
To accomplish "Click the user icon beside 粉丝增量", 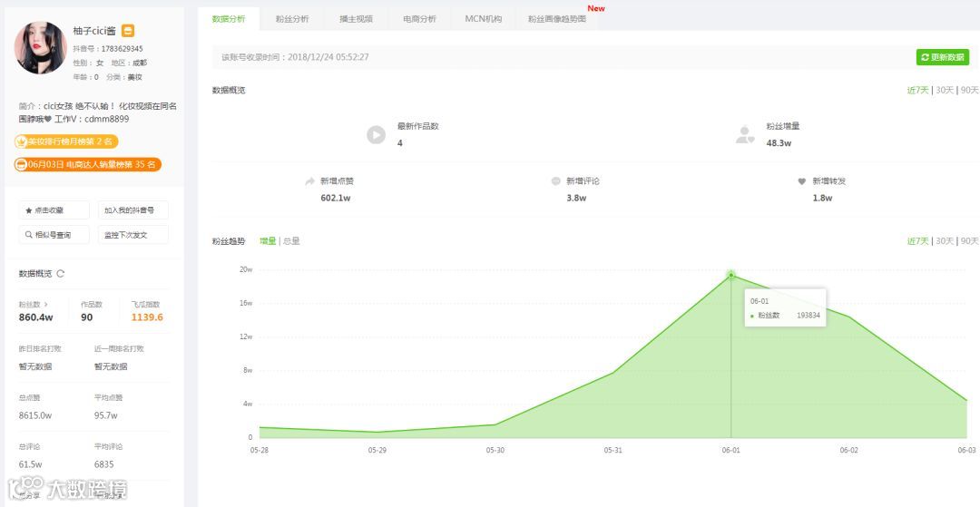I will (x=745, y=134).
